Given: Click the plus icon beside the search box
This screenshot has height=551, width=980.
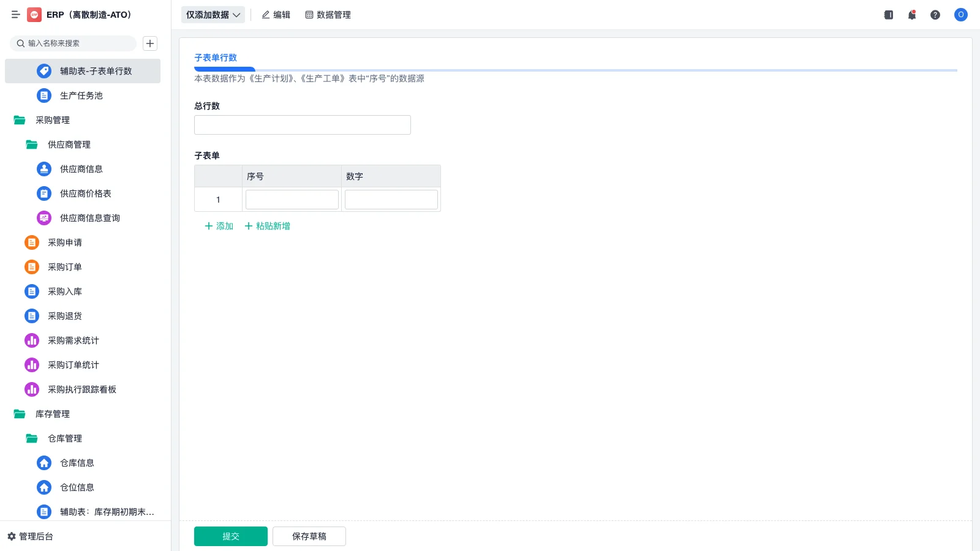Looking at the screenshot, I should tap(150, 43).
